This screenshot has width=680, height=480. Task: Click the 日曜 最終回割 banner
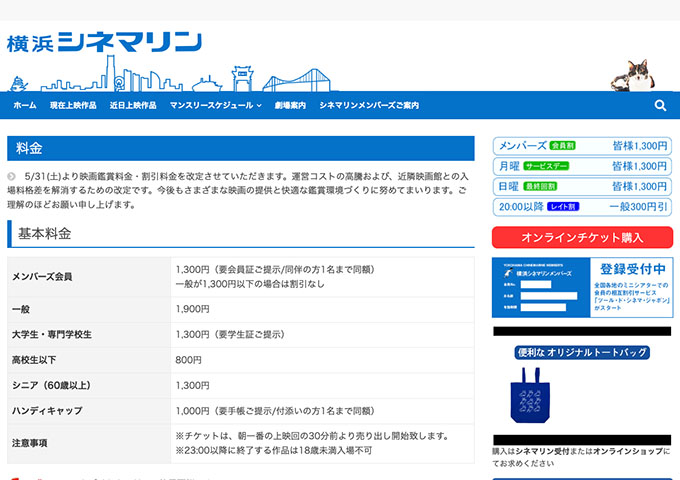point(582,186)
